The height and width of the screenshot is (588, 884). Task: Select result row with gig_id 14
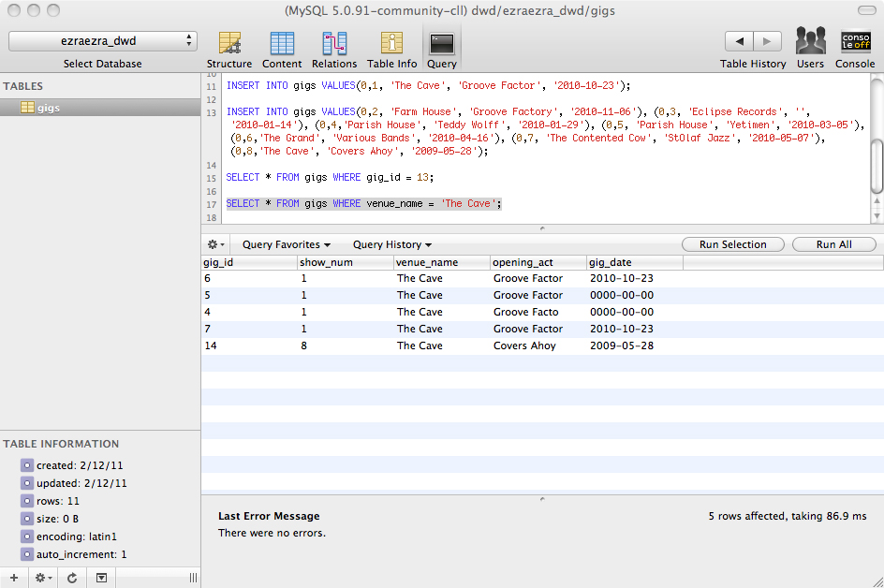542,346
